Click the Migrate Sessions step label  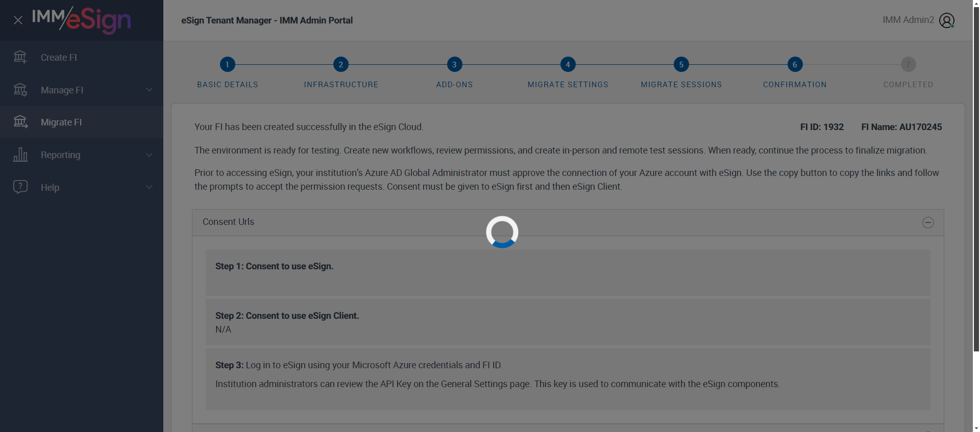click(681, 85)
